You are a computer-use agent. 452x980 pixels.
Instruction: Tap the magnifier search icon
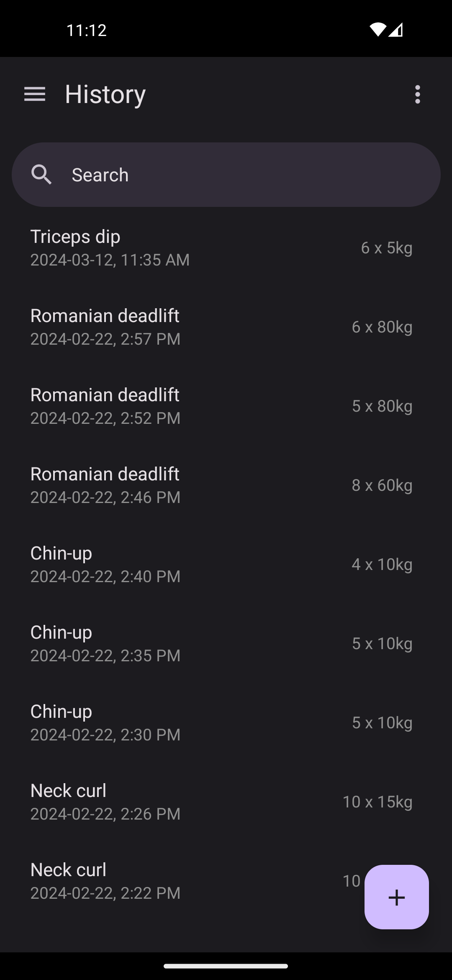41,175
